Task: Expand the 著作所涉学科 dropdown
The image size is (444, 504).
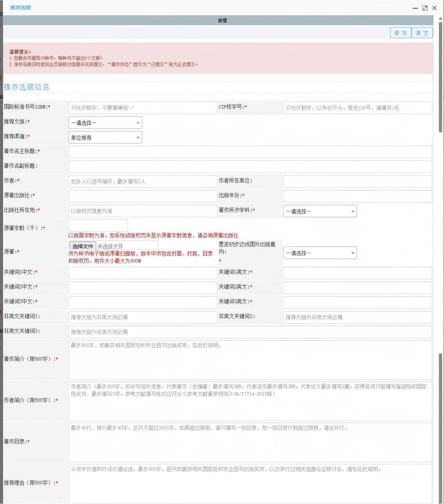Action: point(320,211)
